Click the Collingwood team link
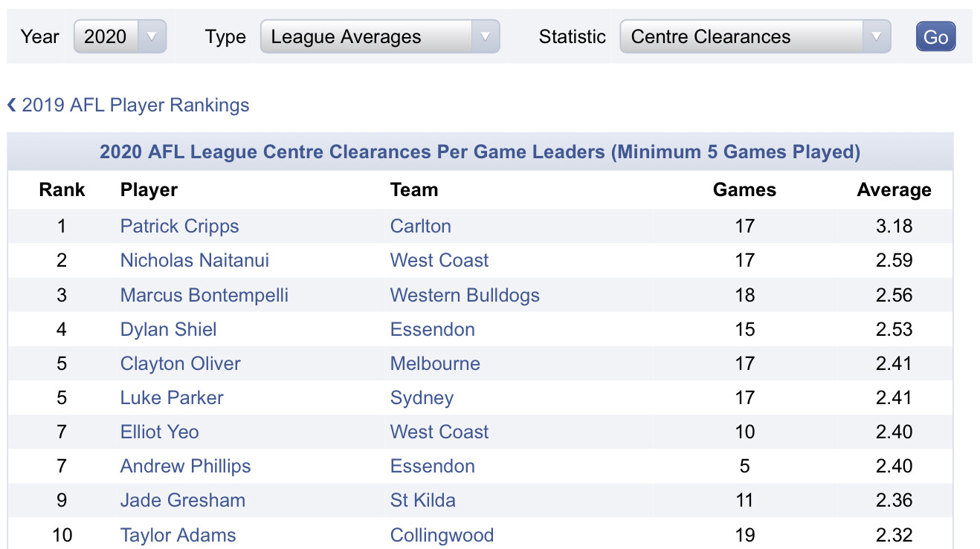Screen dimensions: 980x549 (x=442, y=535)
